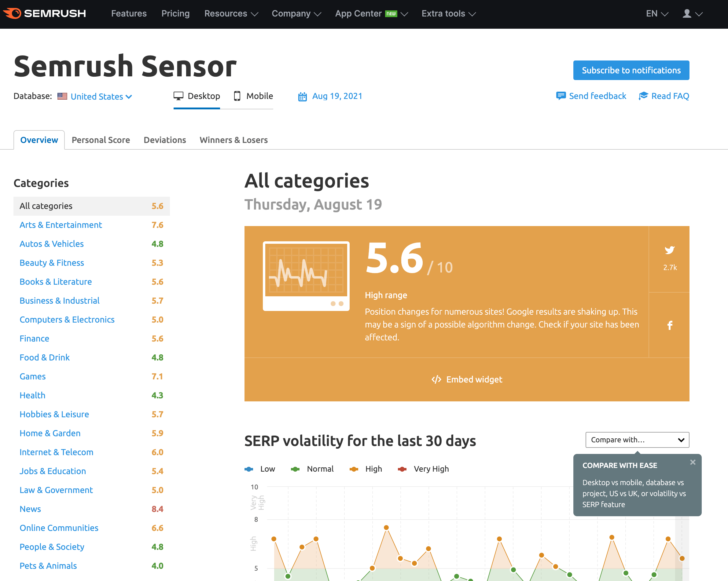Expand the Compare with dropdown
Image resolution: width=728 pixels, height=581 pixels.
(637, 440)
